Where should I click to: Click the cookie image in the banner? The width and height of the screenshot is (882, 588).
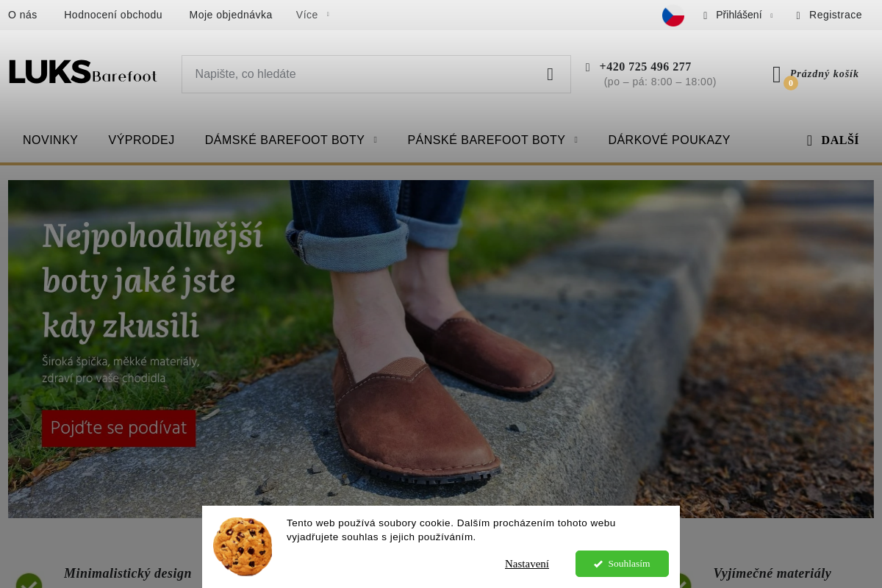pyautogui.click(x=243, y=546)
